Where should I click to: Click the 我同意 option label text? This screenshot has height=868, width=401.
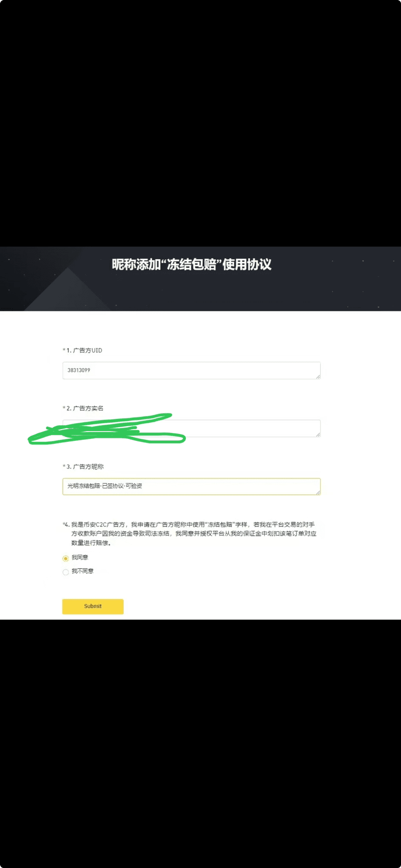tap(80, 558)
